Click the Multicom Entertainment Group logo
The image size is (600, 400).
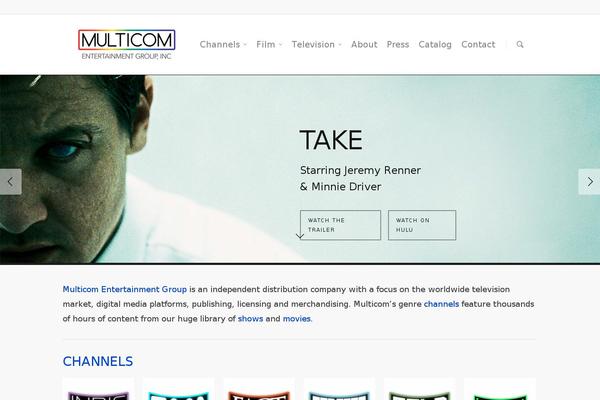[x=127, y=44]
